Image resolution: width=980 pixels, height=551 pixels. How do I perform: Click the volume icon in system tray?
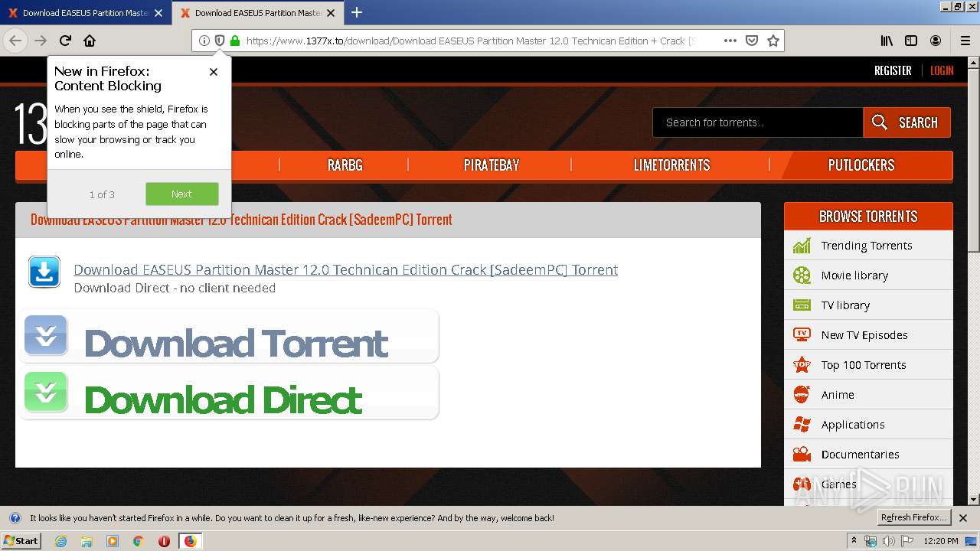point(889,541)
